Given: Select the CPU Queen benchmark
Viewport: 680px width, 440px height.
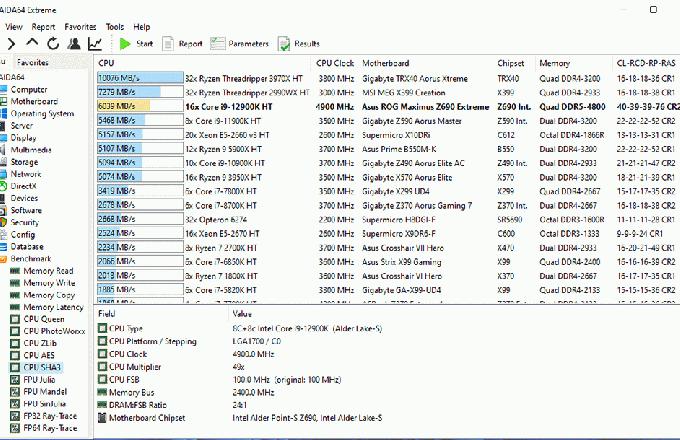Looking at the screenshot, I should coord(43,319).
